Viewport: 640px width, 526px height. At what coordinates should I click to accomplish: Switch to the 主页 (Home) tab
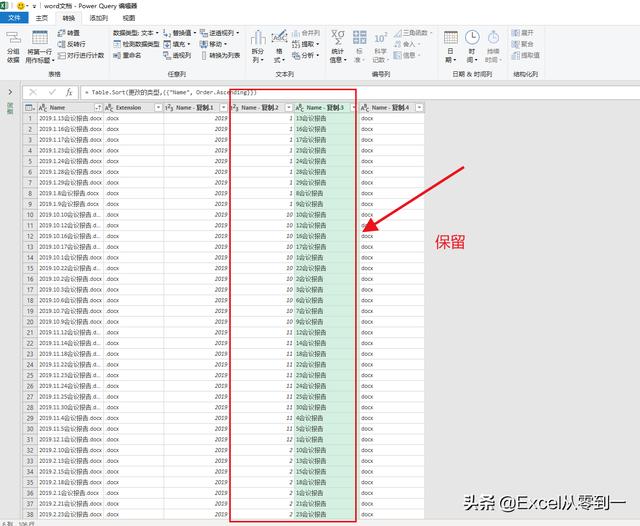(42, 18)
